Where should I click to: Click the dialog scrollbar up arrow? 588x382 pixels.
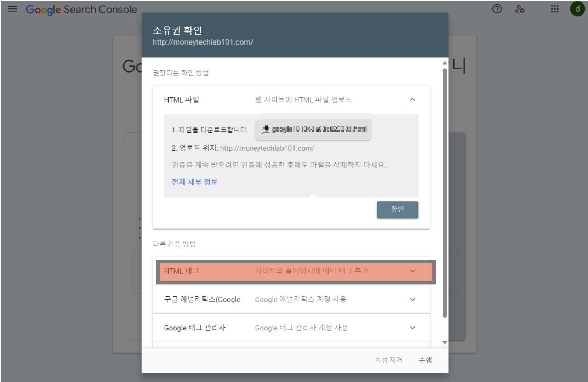coord(445,63)
